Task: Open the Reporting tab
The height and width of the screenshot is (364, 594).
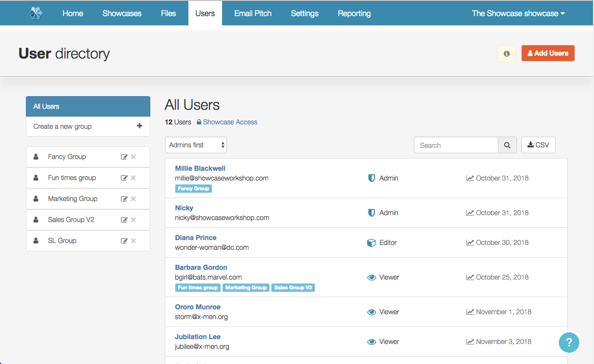Action: 354,13
